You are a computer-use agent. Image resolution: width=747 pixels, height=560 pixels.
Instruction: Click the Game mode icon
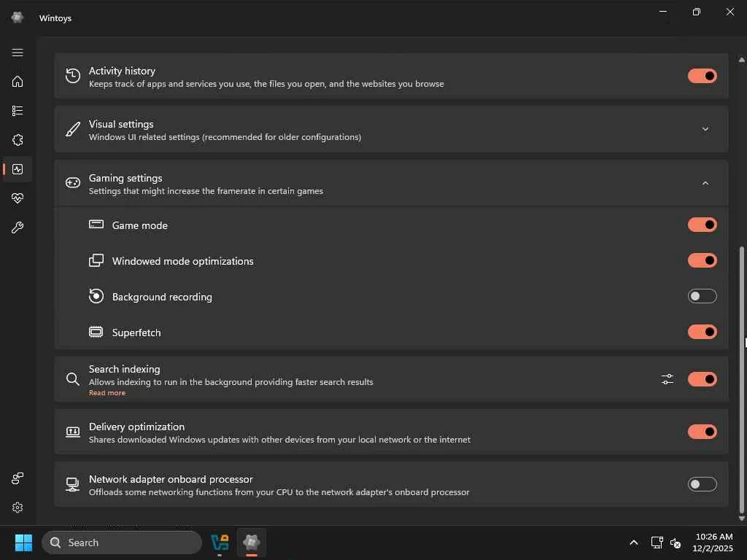click(96, 225)
